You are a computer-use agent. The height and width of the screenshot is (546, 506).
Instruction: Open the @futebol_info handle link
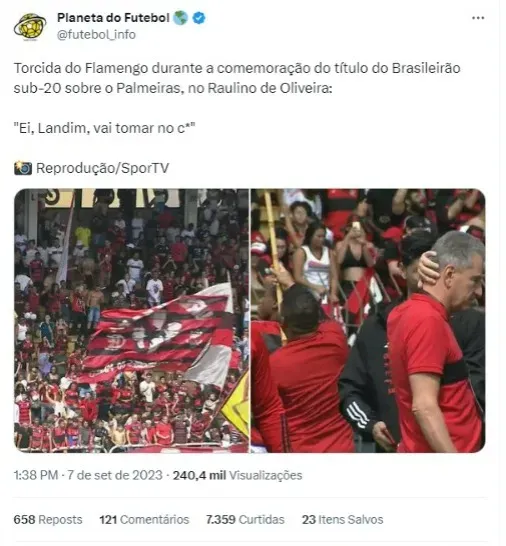tap(96, 34)
